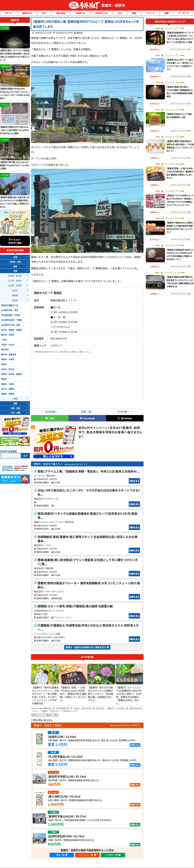194x868 pixels.
Task: Click person icon beside 未経験歓迎 愛知/豊橋市 job
Action: point(35,537)
